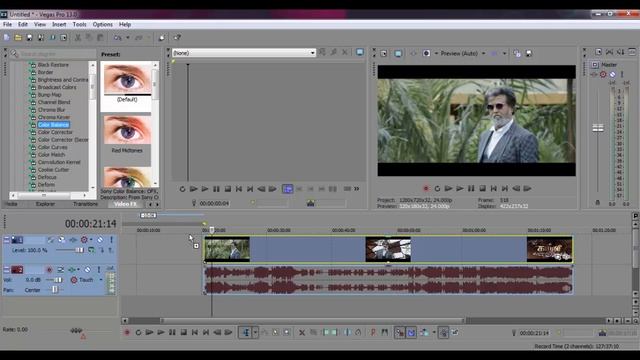This screenshot has width=640, height=360.
Task: Toggle loop playback in the timeline transport
Action: click(138, 333)
